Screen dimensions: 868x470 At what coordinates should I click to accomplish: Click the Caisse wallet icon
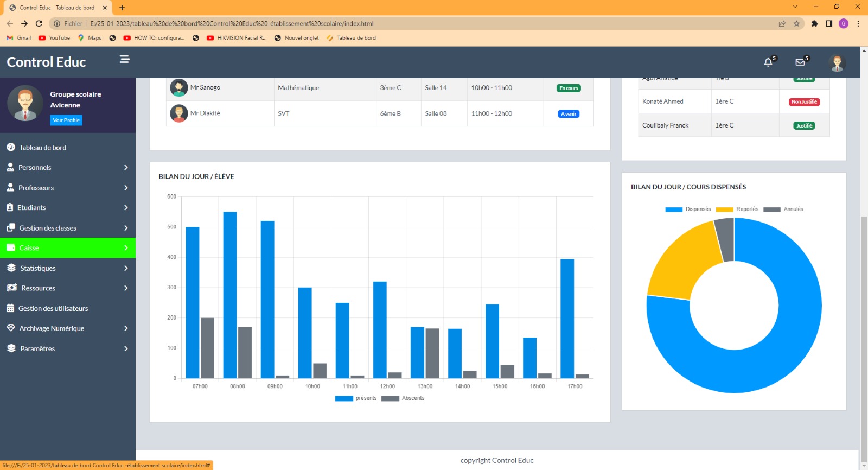(x=11, y=247)
